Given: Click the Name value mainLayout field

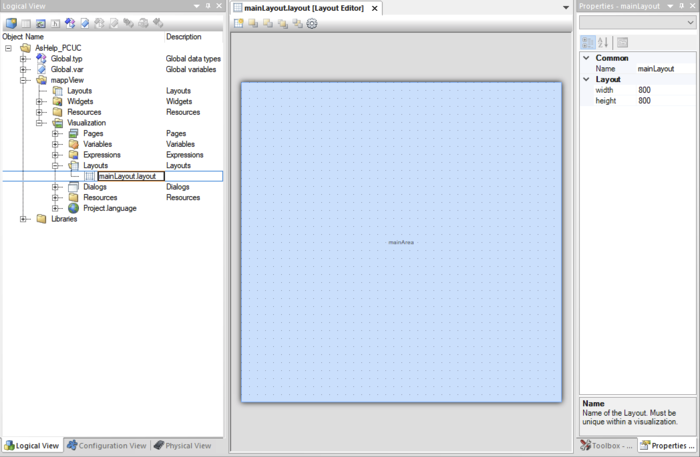Looking at the screenshot, I should 666,69.
